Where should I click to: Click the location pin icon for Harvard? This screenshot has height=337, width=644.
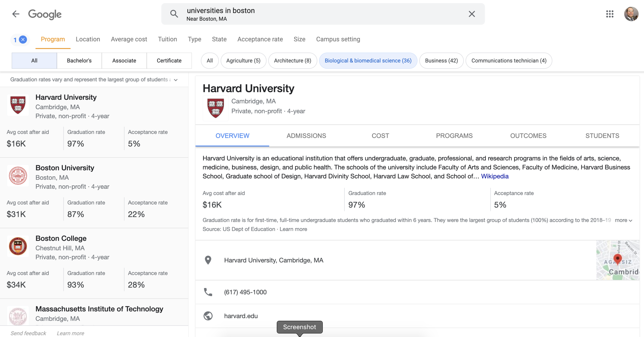pos(208,260)
